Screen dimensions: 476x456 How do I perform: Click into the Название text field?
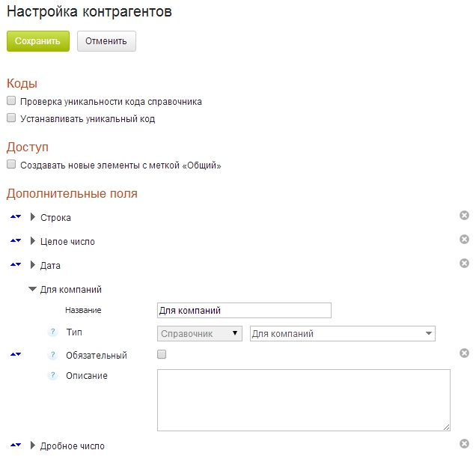tap(243, 311)
